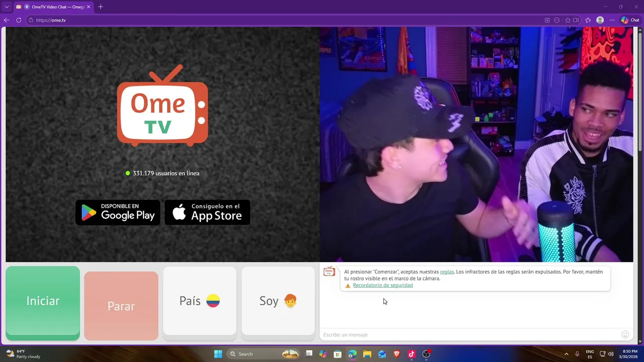Click the large OmeTV logo

[163, 106]
